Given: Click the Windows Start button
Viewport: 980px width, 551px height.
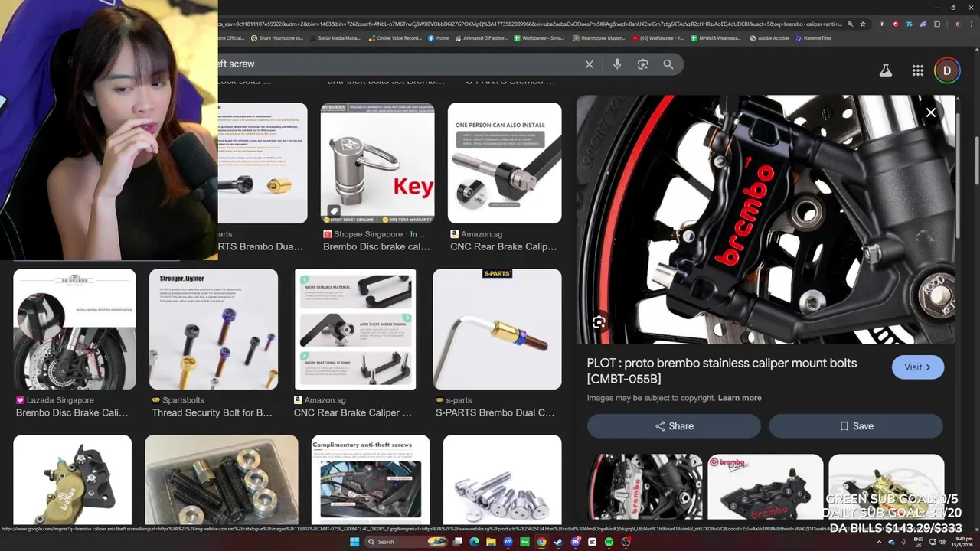Looking at the screenshot, I should tap(354, 542).
